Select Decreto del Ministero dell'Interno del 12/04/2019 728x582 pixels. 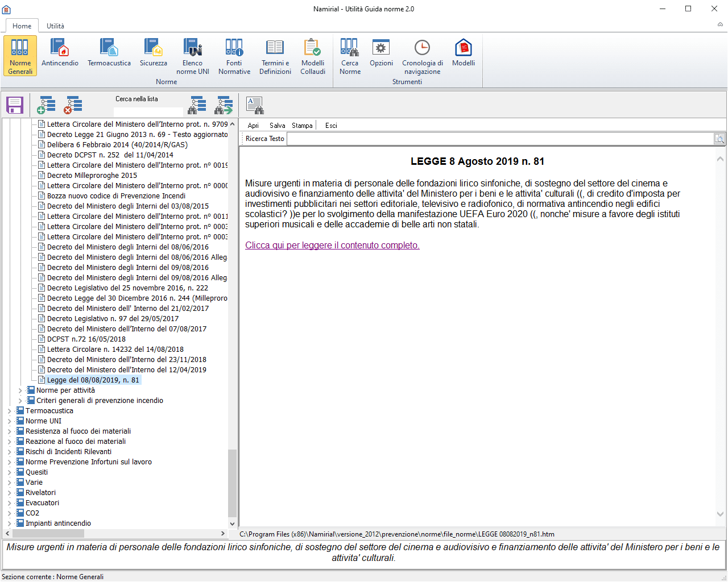tap(127, 370)
